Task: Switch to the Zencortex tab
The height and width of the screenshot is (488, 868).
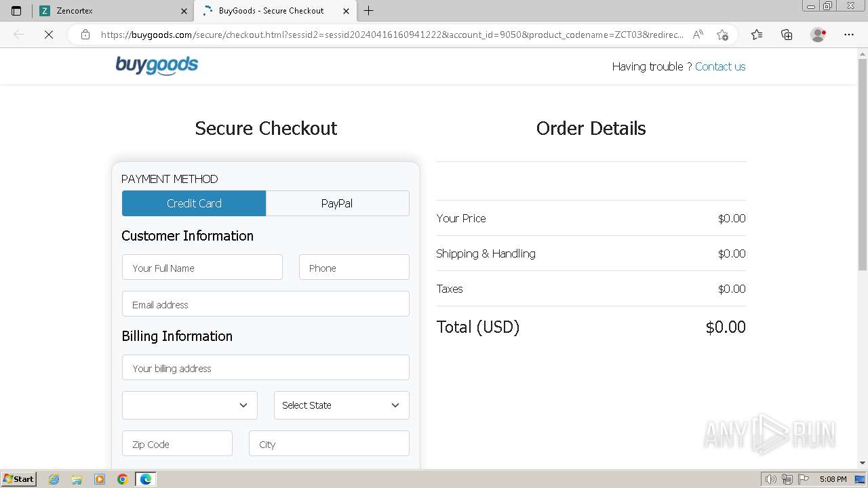Action: 113,11
